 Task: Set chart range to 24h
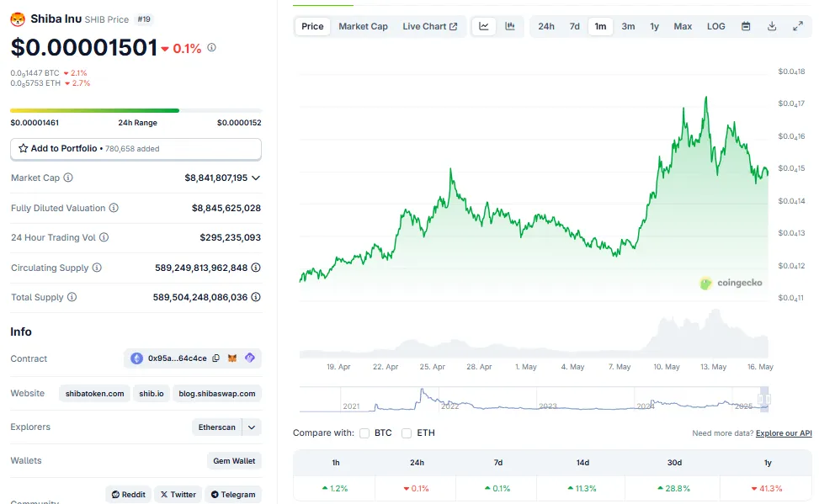pyautogui.click(x=546, y=26)
